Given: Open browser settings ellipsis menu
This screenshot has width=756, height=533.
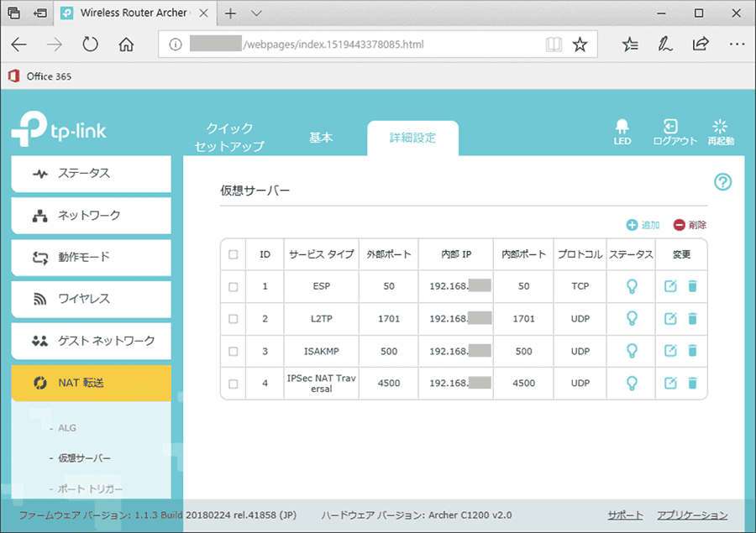Looking at the screenshot, I should pyautogui.click(x=737, y=44).
